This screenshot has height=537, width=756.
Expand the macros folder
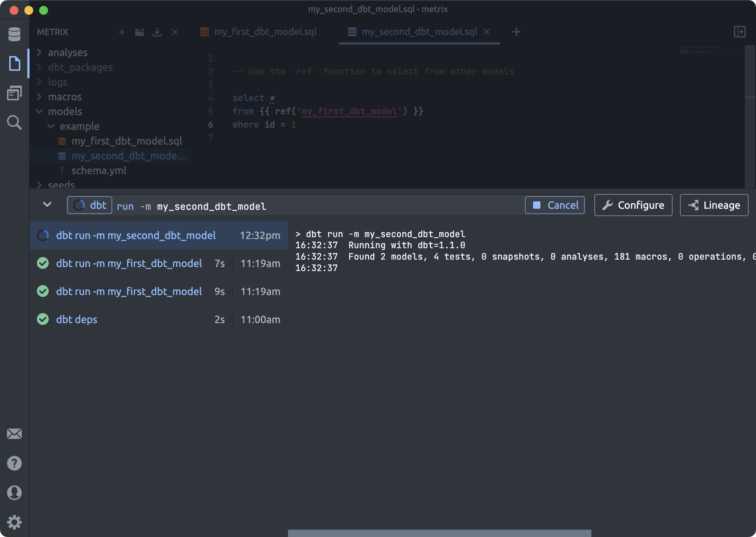[x=39, y=97]
